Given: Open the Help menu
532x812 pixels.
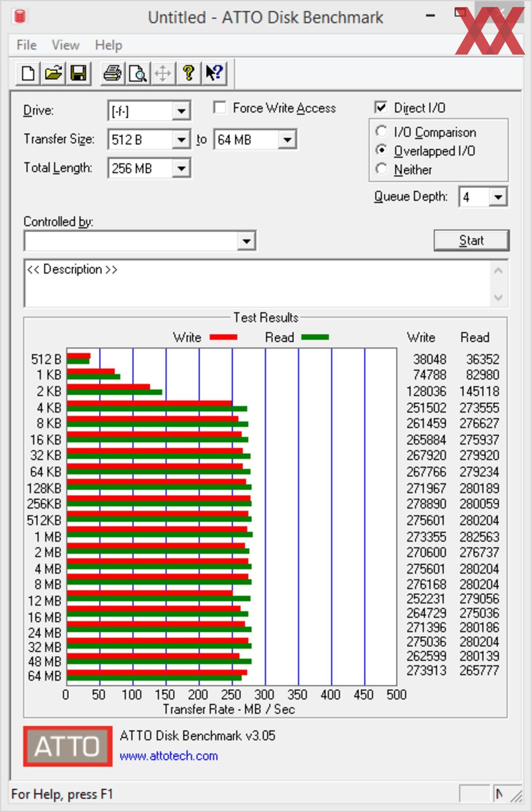Looking at the screenshot, I should pos(108,45).
